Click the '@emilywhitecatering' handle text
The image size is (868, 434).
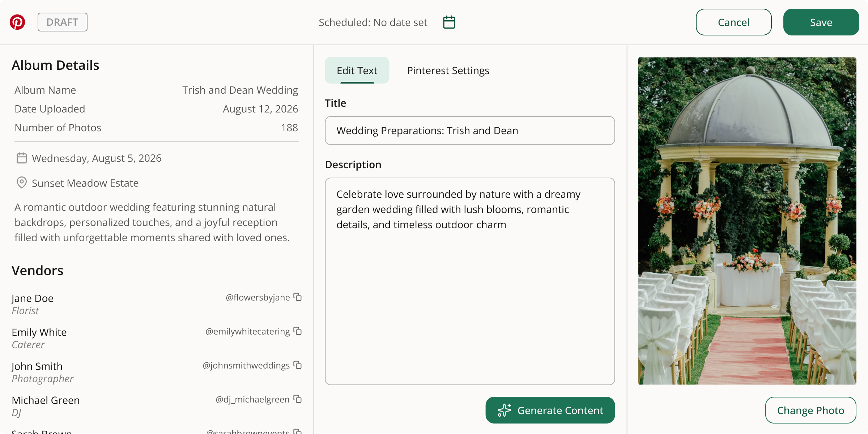[x=248, y=331]
